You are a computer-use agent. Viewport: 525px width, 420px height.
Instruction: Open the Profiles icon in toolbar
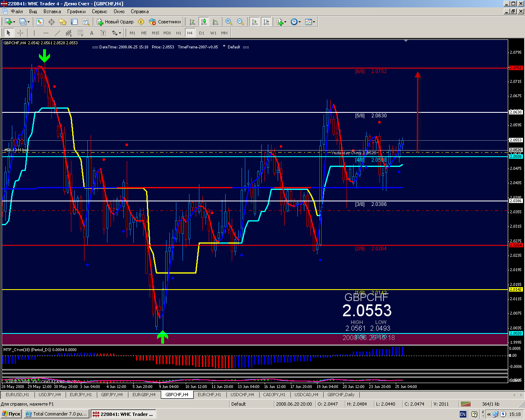tap(23, 22)
